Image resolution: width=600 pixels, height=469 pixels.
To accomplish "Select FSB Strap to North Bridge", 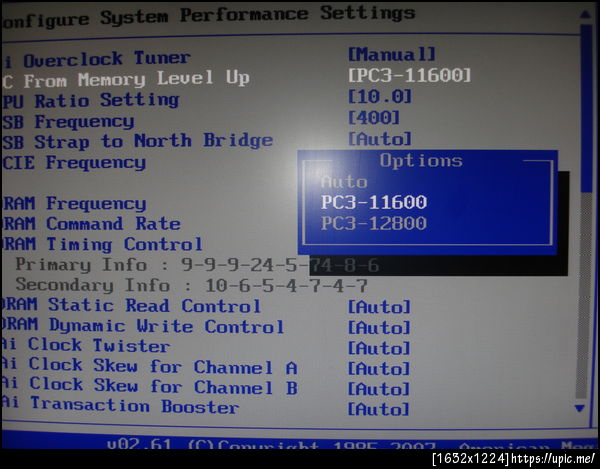I will tap(137, 142).
